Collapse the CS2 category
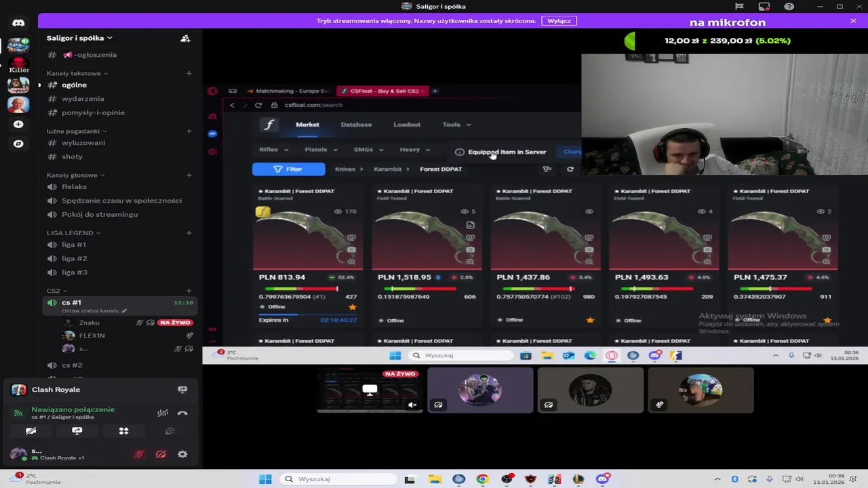The height and width of the screenshot is (488, 868). [57, 291]
